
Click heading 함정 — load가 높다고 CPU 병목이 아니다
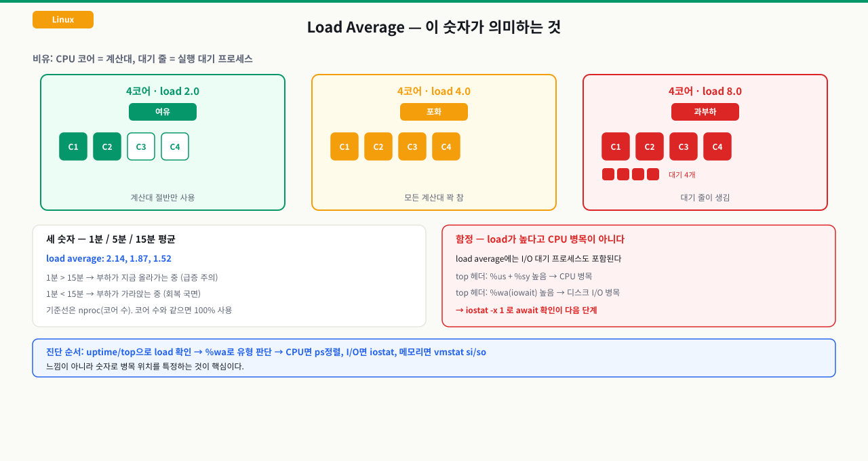click(x=540, y=239)
